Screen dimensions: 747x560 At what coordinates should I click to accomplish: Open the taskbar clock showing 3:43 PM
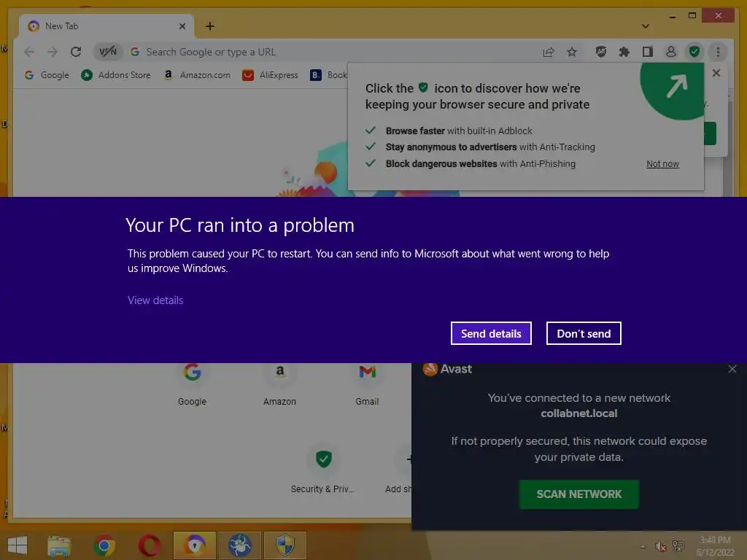715,546
